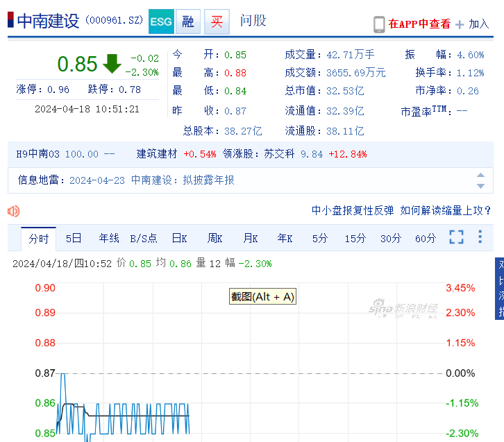The height and width of the screenshot is (442, 504).
Task: Click the 总股本 value 38.27亿
Action: click(243, 131)
